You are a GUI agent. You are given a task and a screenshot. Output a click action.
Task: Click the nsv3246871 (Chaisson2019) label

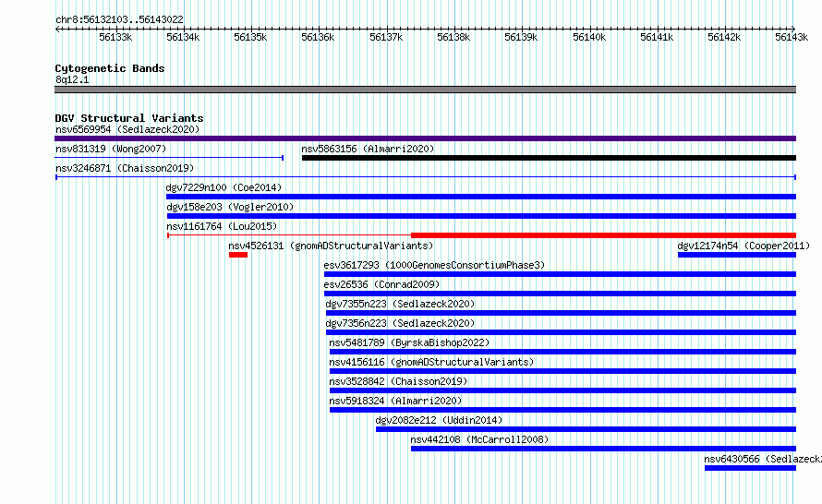pos(125,168)
